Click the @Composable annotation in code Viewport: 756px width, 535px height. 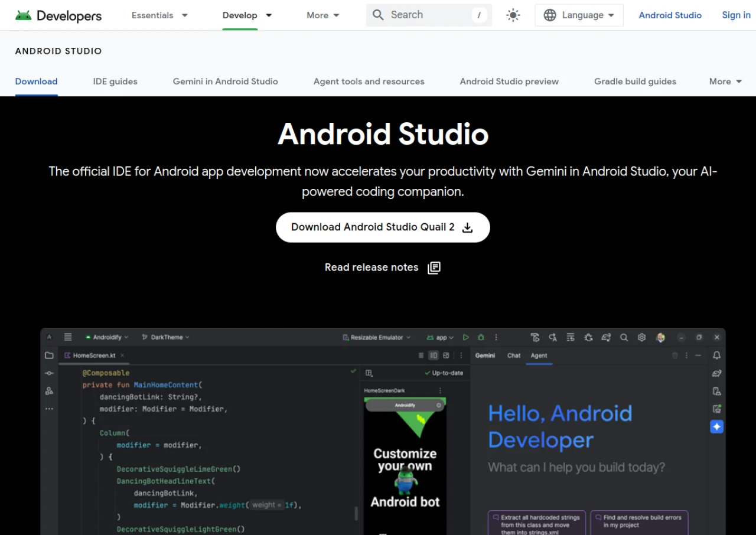[x=106, y=373]
